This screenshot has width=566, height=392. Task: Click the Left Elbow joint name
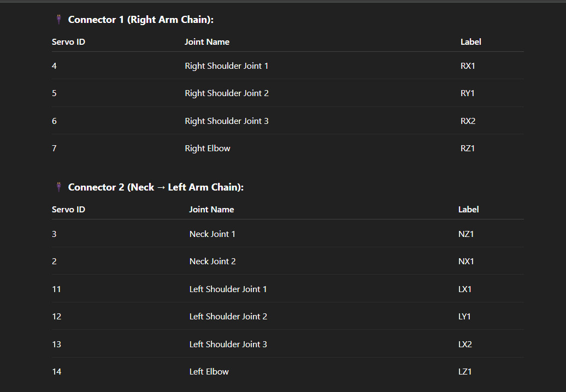pos(209,372)
